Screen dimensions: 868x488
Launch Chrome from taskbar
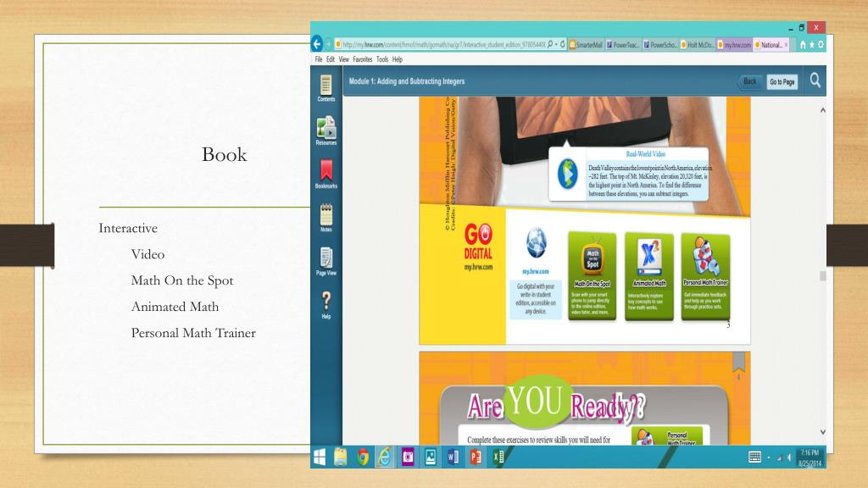pyautogui.click(x=363, y=457)
